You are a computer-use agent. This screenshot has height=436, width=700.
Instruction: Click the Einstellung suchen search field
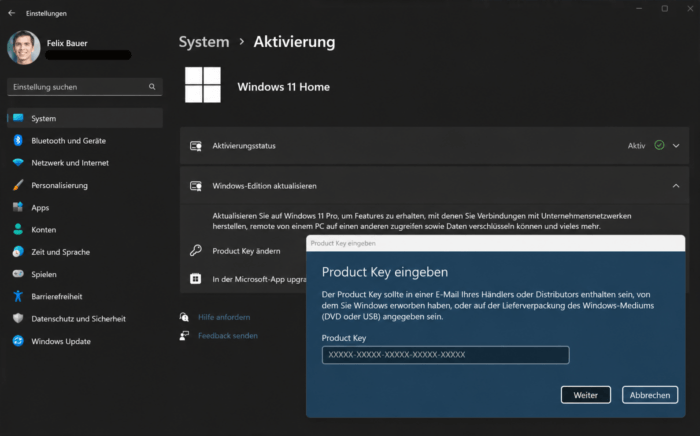tap(85, 87)
